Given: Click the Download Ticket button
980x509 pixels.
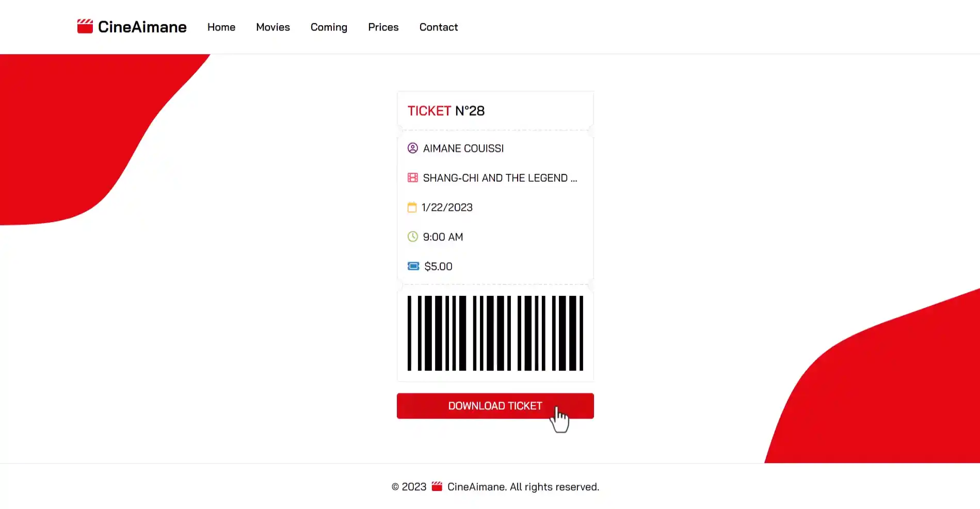Looking at the screenshot, I should [x=495, y=406].
